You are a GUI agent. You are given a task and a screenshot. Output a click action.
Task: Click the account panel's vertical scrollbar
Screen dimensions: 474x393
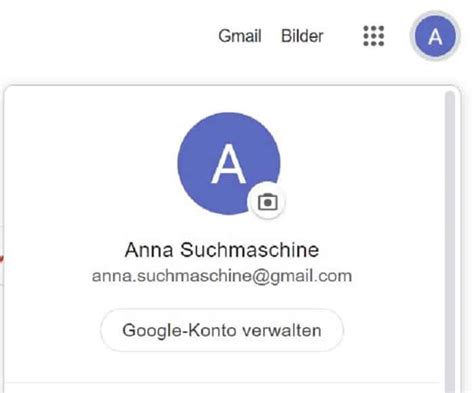click(450, 241)
